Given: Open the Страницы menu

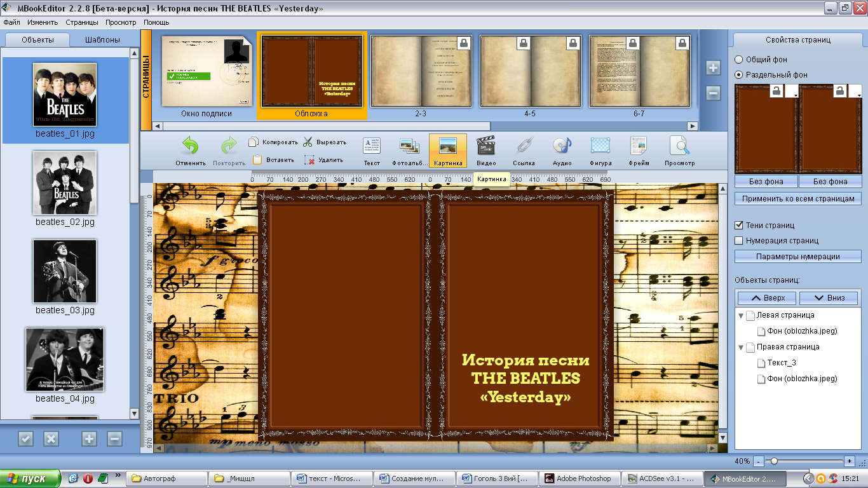Looking at the screenshot, I should (82, 22).
